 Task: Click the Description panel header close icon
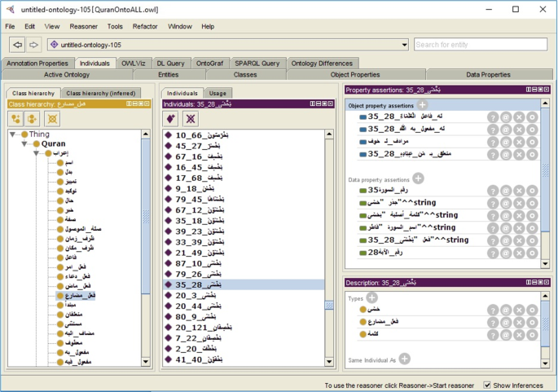pyautogui.click(x=547, y=282)
